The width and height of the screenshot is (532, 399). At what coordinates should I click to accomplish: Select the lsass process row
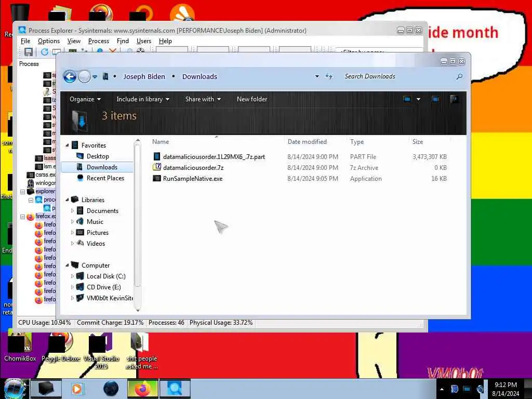click(x=46, y=158)
